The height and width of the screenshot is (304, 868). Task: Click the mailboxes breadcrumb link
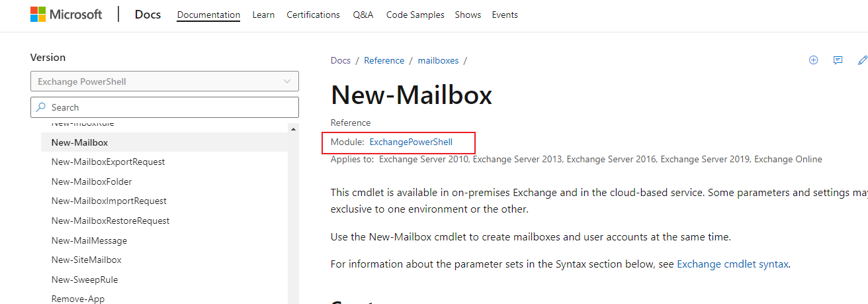tap(438, 60)
